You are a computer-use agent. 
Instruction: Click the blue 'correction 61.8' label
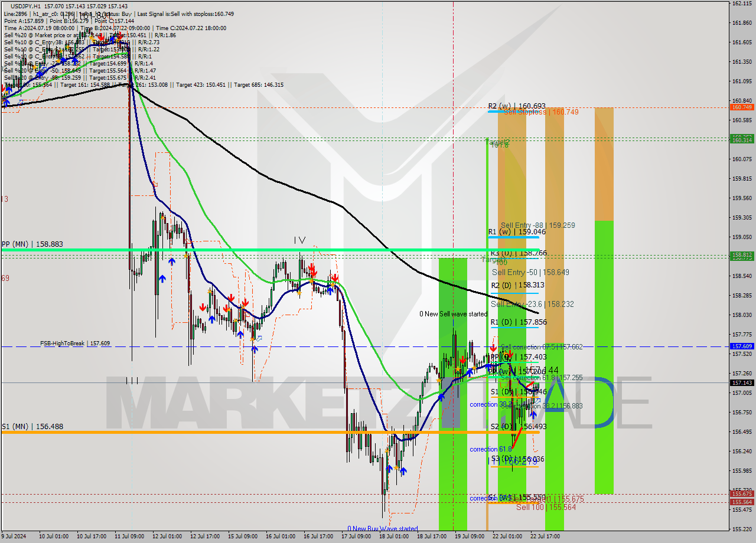coord(490,449)
